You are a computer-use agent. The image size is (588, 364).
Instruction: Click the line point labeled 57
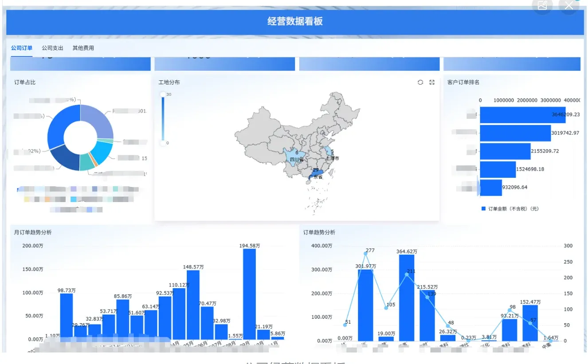(530, 323)
